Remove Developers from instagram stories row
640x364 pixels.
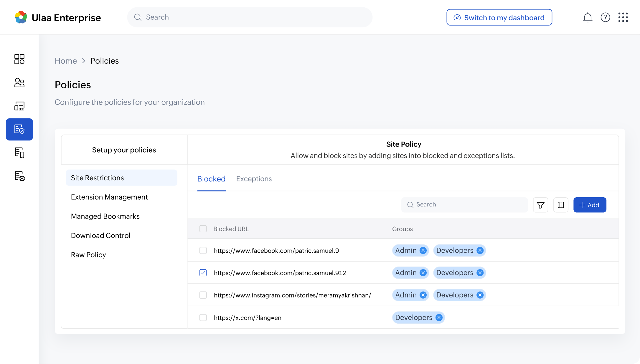480,295
